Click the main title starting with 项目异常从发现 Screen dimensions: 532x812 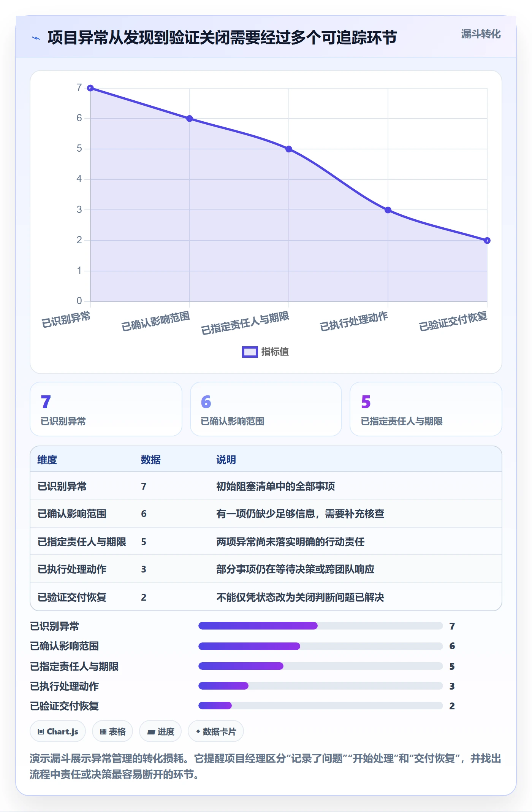[x=222, y=38]
